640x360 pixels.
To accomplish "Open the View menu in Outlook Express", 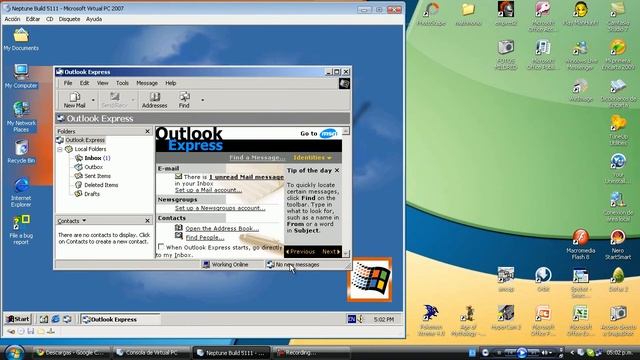I will click(x=102, y=83).
